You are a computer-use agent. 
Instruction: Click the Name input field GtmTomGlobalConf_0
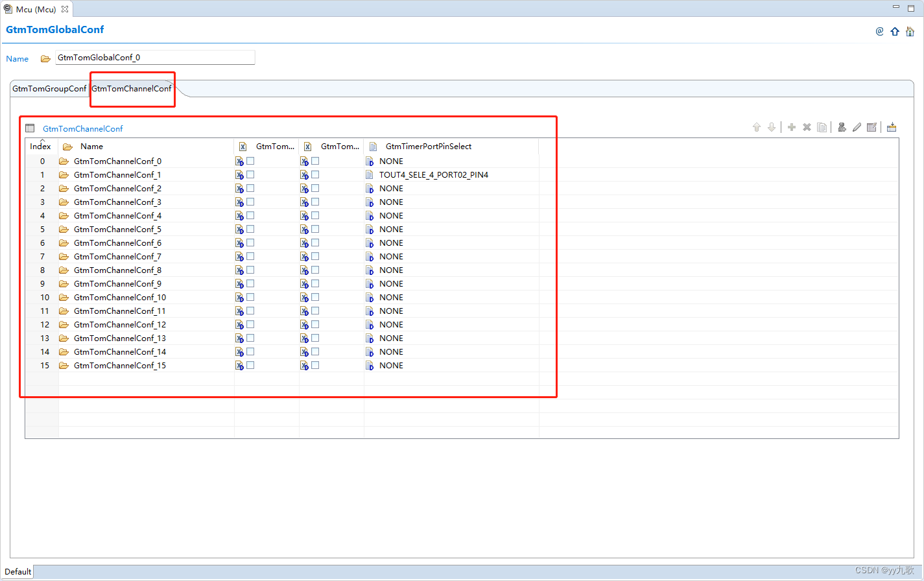155,58
